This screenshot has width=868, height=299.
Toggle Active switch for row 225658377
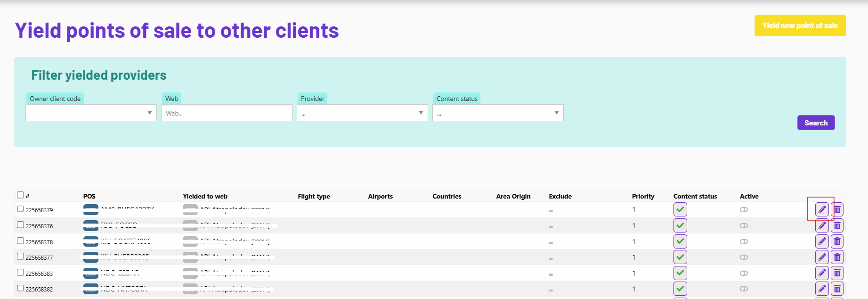744,257
